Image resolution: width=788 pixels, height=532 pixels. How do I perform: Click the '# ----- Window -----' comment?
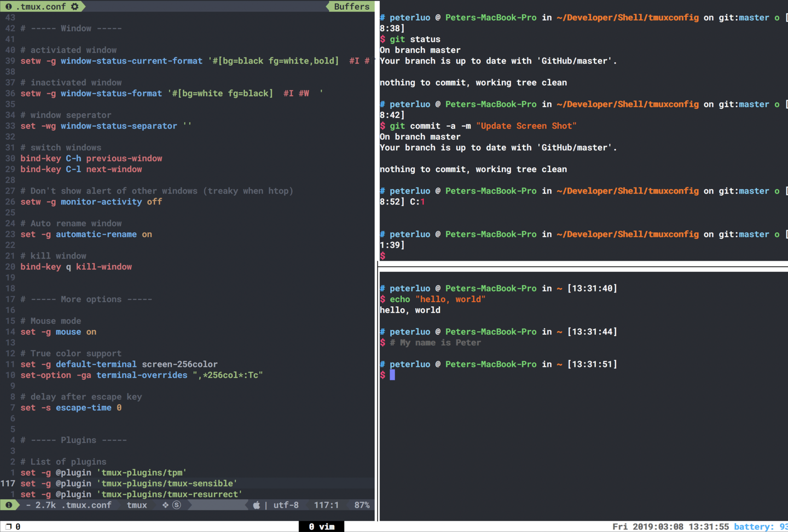[71, 28]
